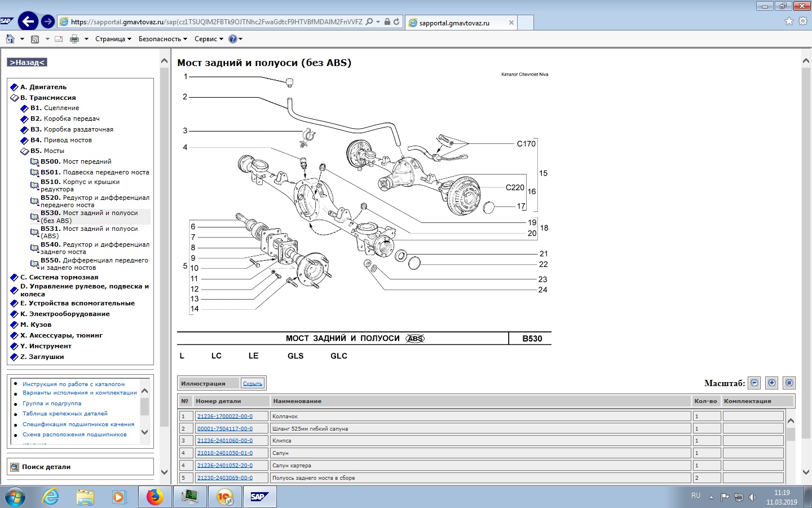Expand category A. Двигатель
Viewport: 812px width, 508px height.
pyautogui.click(x=14, y=87)
